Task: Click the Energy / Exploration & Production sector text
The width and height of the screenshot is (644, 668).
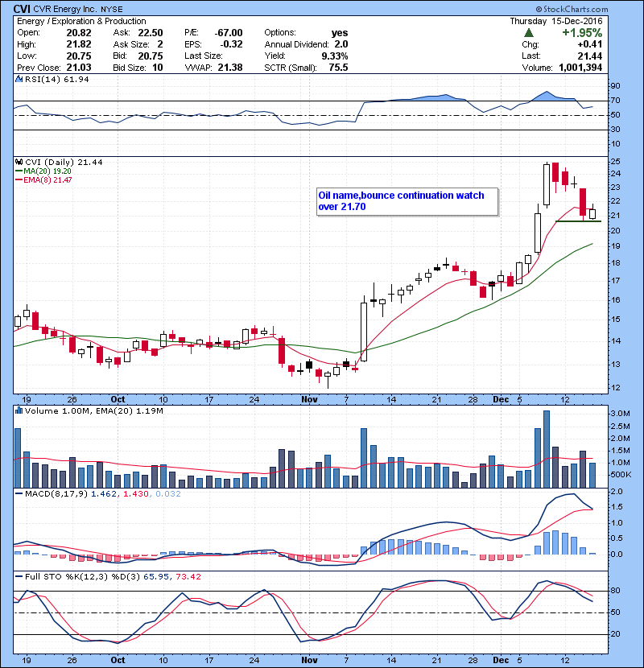Action: (81, 21)
